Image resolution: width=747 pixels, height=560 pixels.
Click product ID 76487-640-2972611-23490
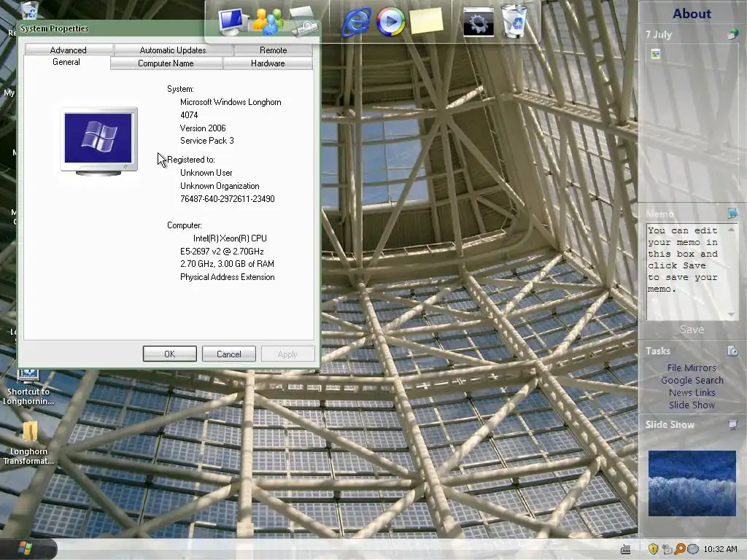[228, 199]
